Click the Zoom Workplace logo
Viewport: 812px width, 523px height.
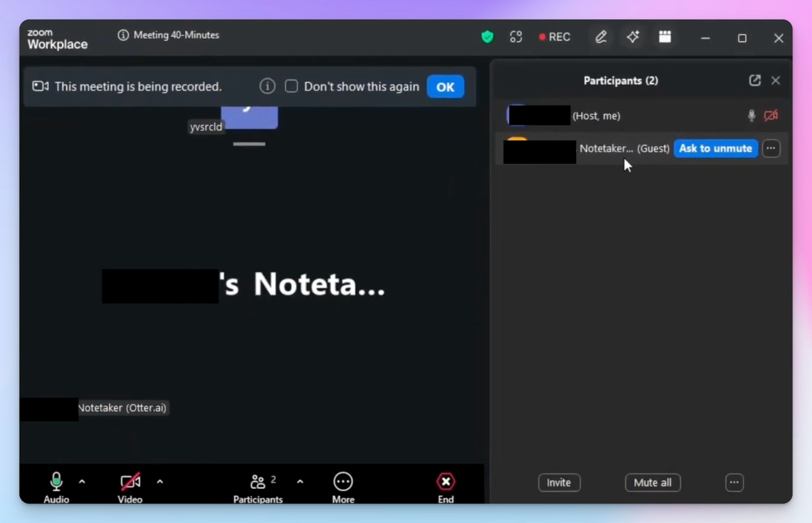tap(57, 39)
